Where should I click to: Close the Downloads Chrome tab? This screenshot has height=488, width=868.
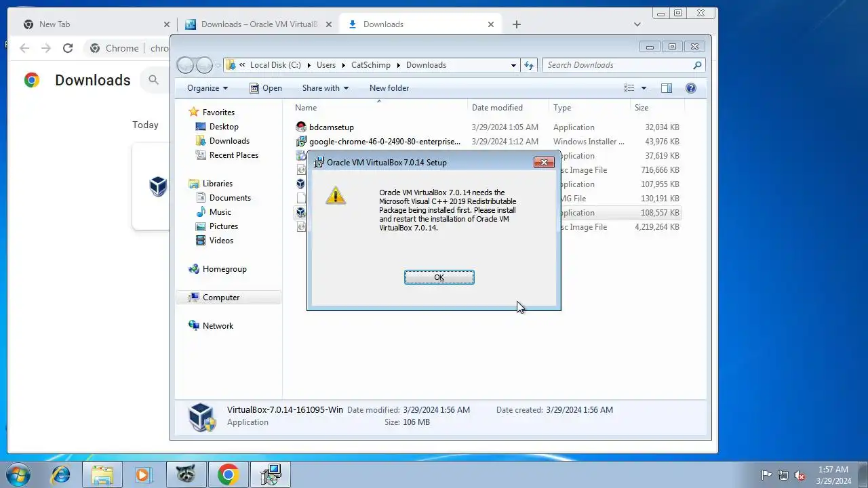click(491, 24)
